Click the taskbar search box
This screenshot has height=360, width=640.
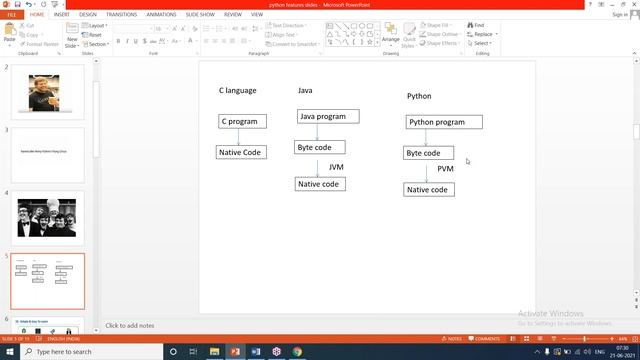[x=92, y=351]
